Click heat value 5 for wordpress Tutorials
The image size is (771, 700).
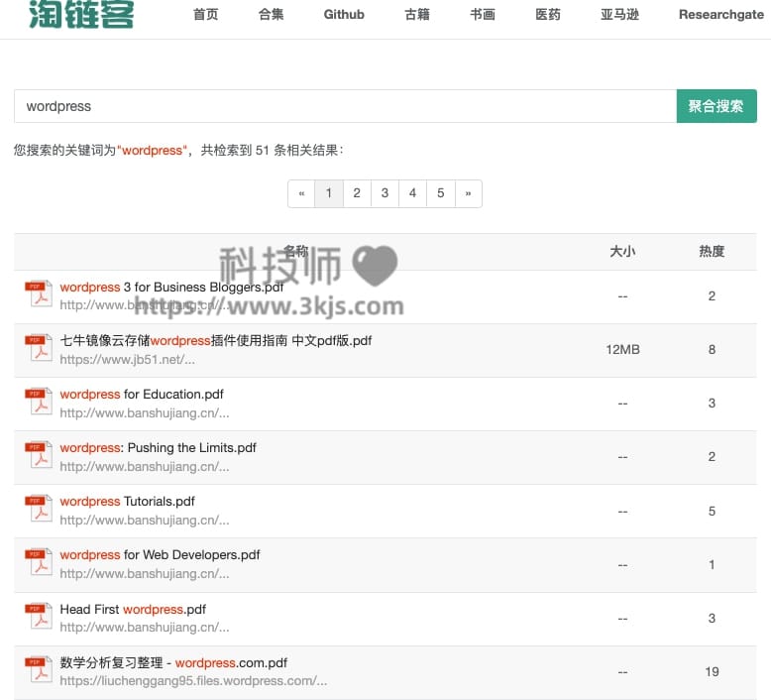tap(712, 511)
